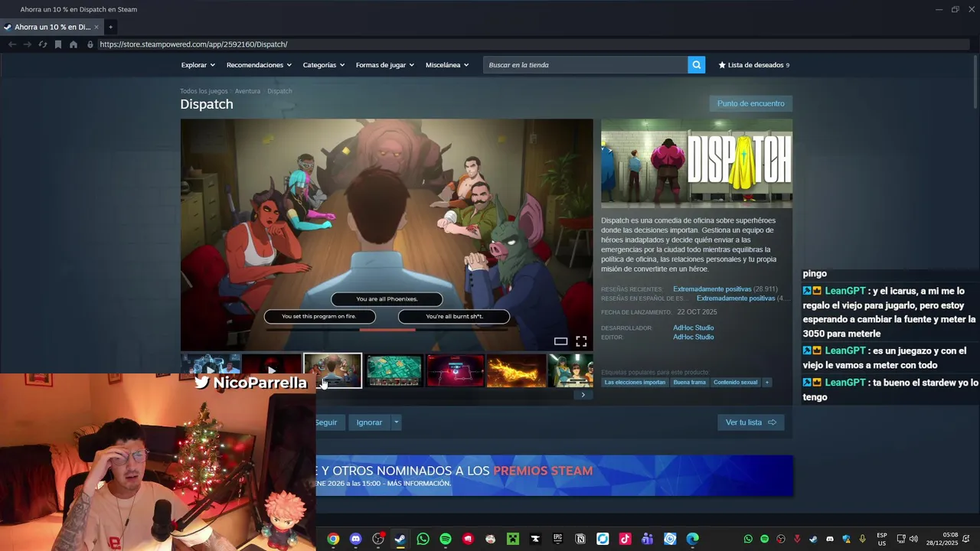Click in the 'Buscar en la tienda' field

[x=586, y=65]
